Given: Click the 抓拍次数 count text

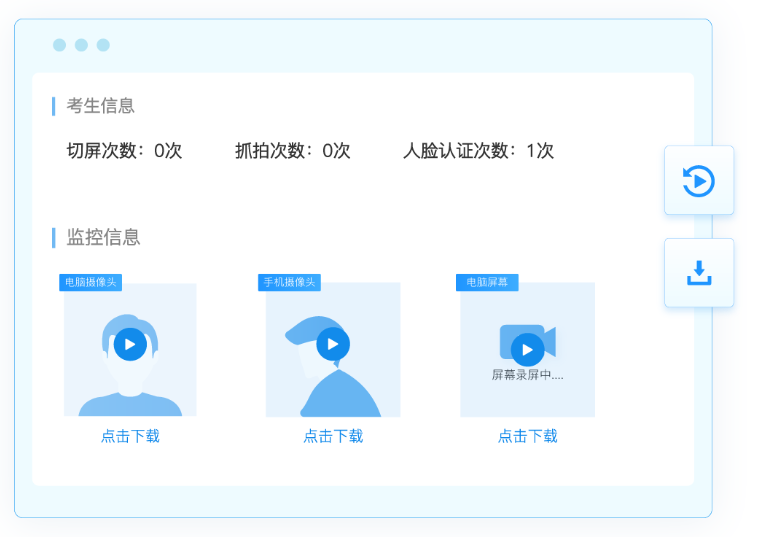Looking at the screenshot, I should click(x=292, y=151).
